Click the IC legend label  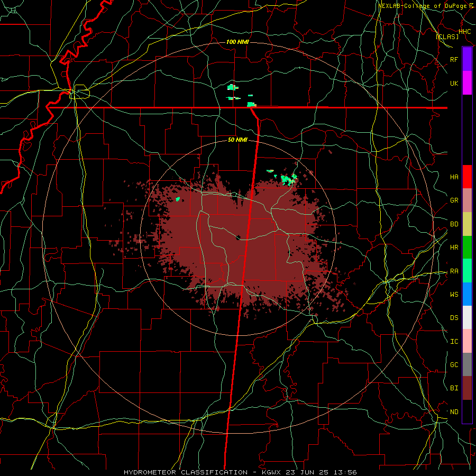[x=454, y=342]
